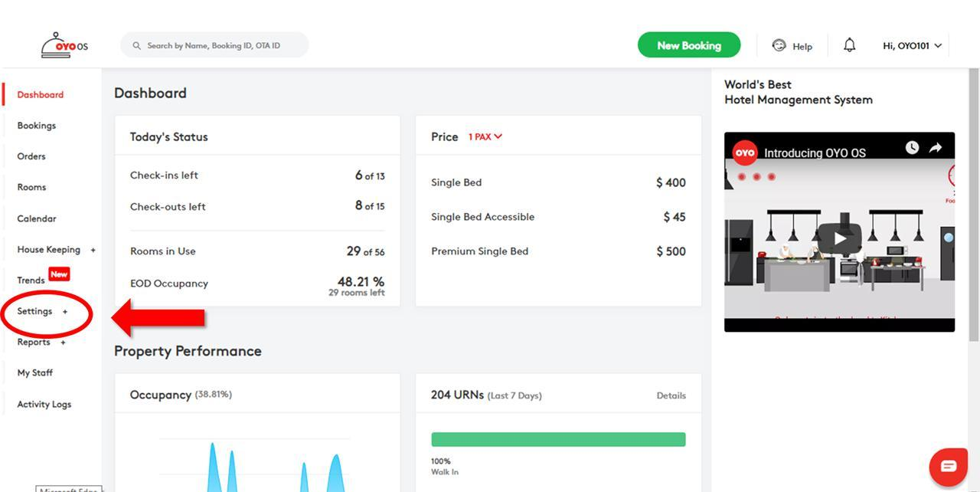The image size is (980, 492).
Task: Click the Help smiley icon
Action: click(779, 45)
